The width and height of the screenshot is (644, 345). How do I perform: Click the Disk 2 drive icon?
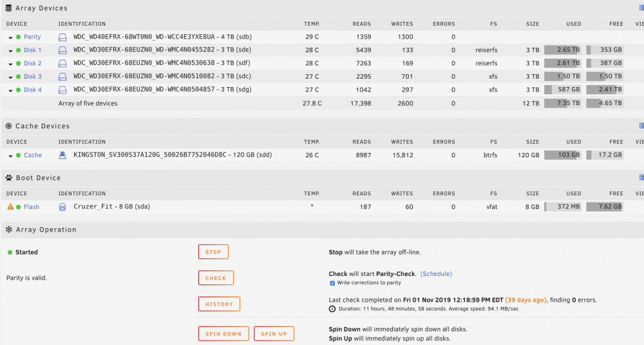click(x=62, y=63)
